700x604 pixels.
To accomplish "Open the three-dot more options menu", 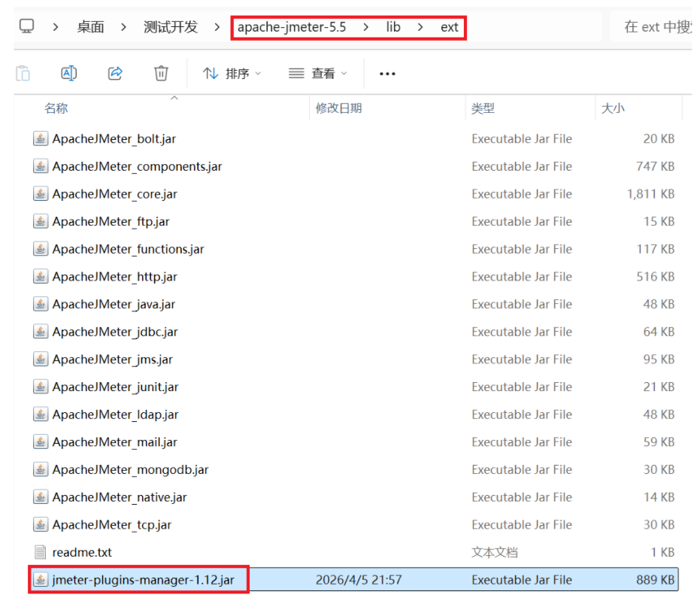I will 387,74.
